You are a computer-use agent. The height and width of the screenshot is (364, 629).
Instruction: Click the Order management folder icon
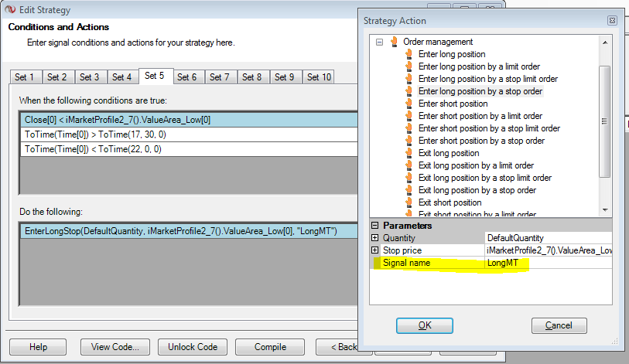tap(394, 42)
